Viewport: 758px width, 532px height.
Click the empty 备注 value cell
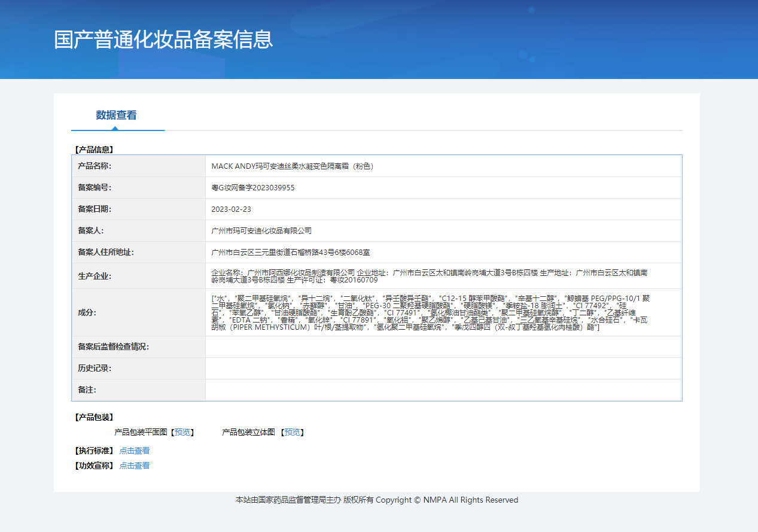tap(443, 390)
